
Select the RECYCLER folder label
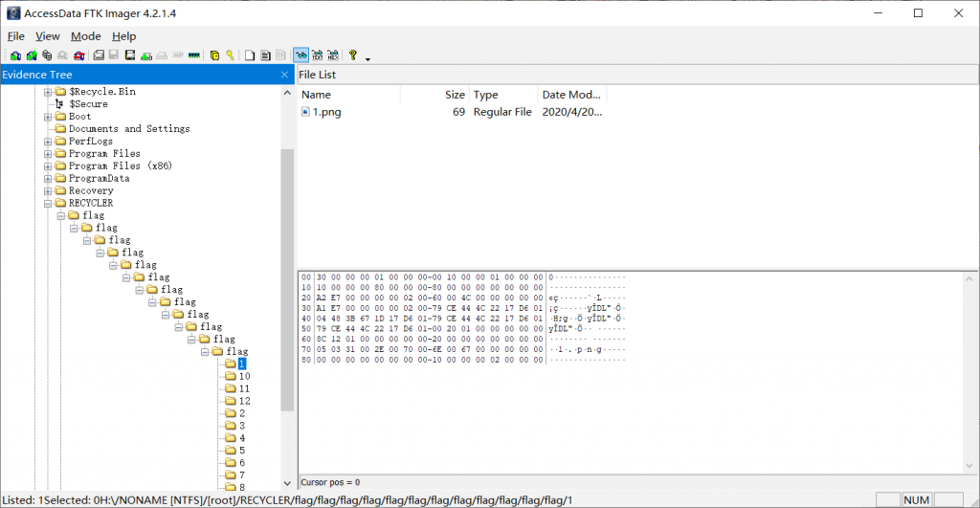pyautogui.click(x=91, y=203)
